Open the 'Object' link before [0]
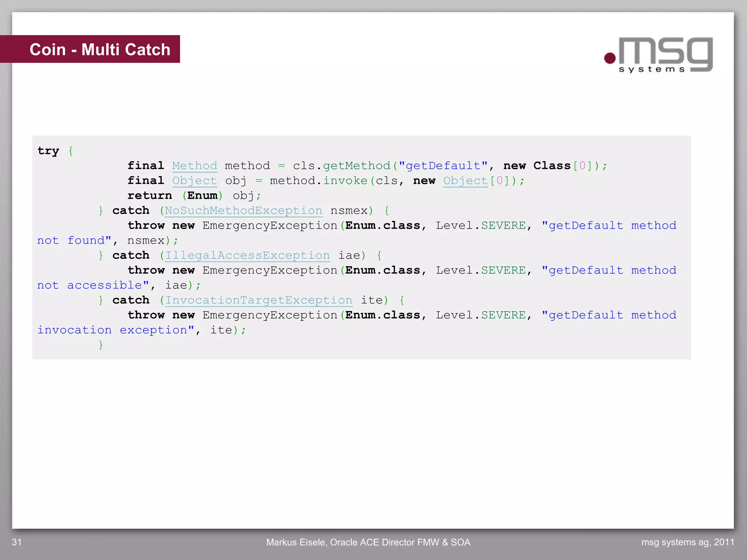 click(465, 181)
